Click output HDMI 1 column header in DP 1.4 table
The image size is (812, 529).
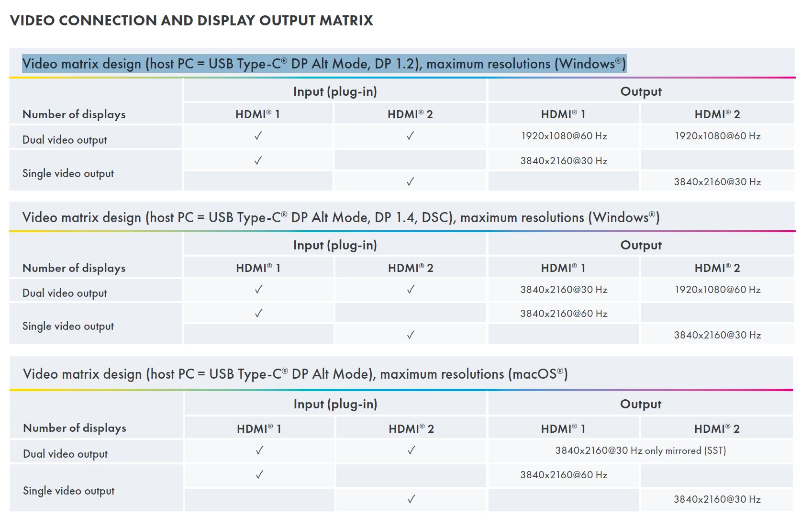pos(563,268)
